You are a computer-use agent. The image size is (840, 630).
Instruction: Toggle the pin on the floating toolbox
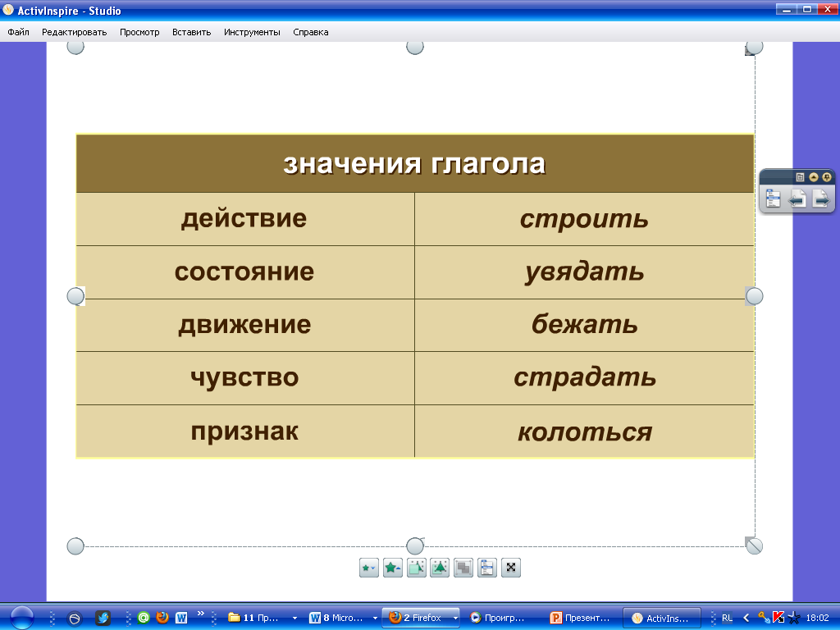click(827, 177)
